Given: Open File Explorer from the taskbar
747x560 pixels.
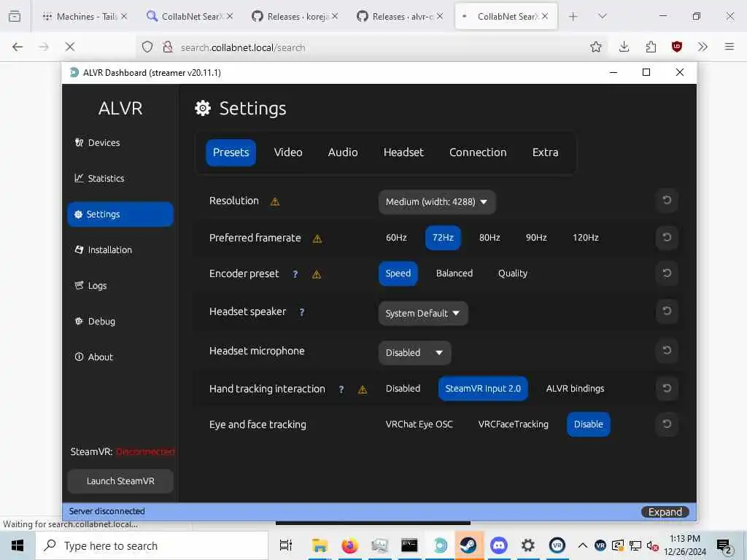Looking at the screenshot, I should tap(320, 545).
